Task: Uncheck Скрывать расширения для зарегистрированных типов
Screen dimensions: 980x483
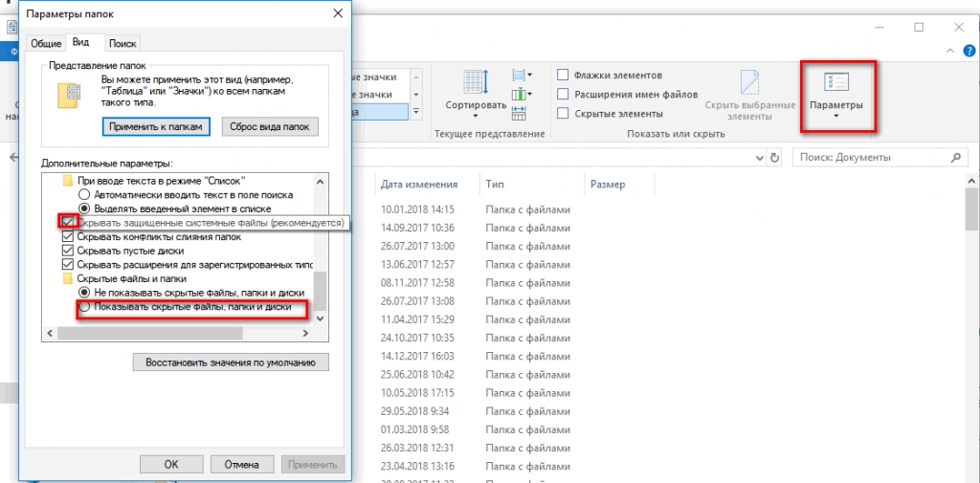Action: pyautogui.click(x=68, y=265)
